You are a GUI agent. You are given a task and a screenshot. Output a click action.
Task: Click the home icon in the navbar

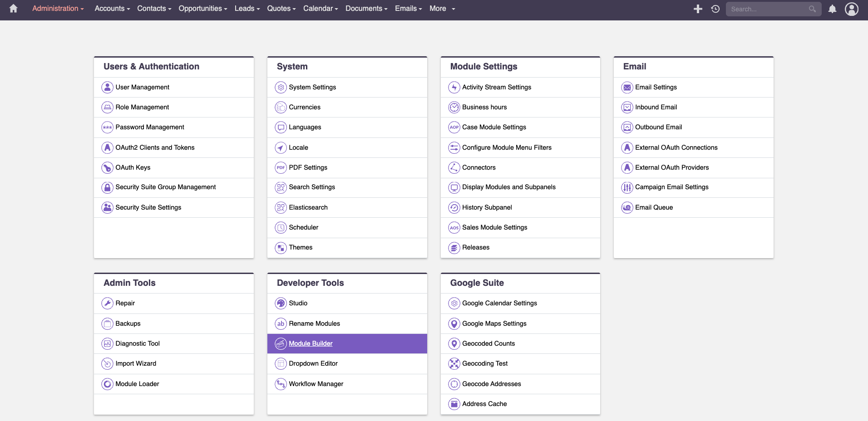[x=13, y=9]
